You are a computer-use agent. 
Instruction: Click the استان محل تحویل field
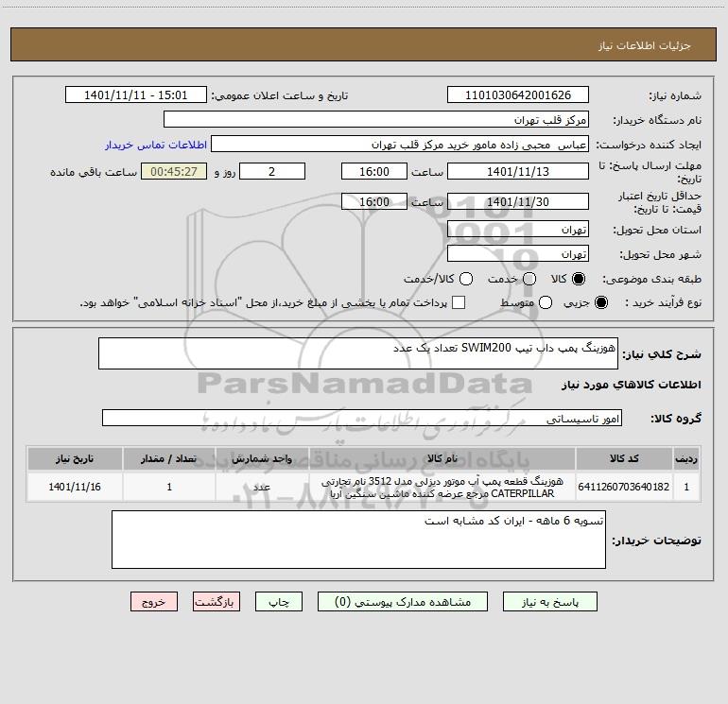518,230
